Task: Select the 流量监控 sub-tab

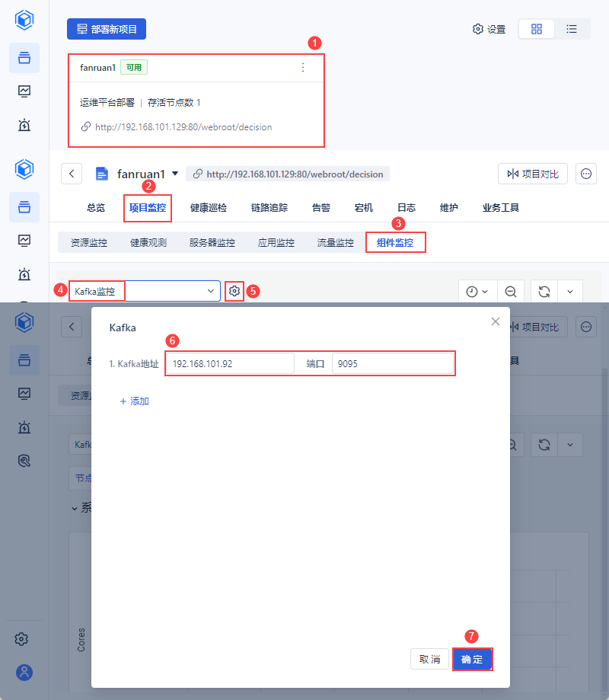Action: (336, 242)
